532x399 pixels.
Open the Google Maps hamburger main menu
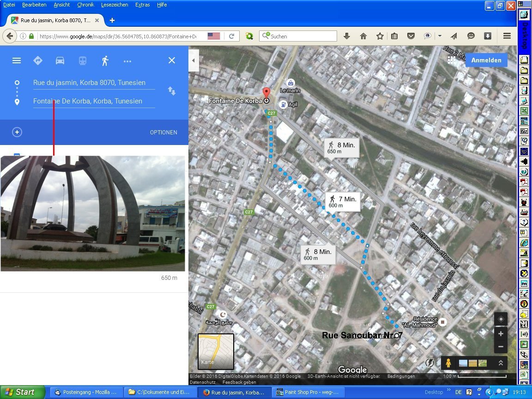[17, 60]
